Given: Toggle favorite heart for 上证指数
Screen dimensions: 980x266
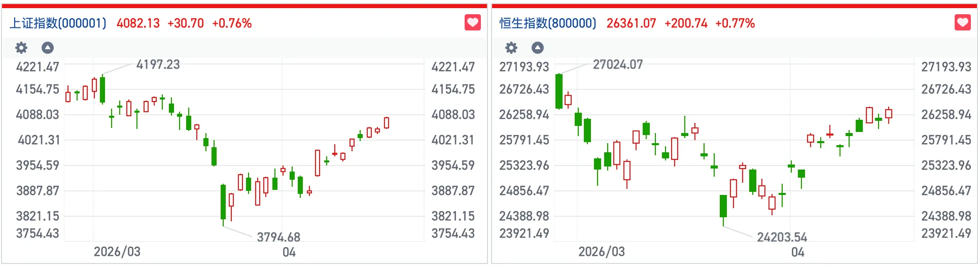Looking at the screenshot, I should (x=472, y=23).
